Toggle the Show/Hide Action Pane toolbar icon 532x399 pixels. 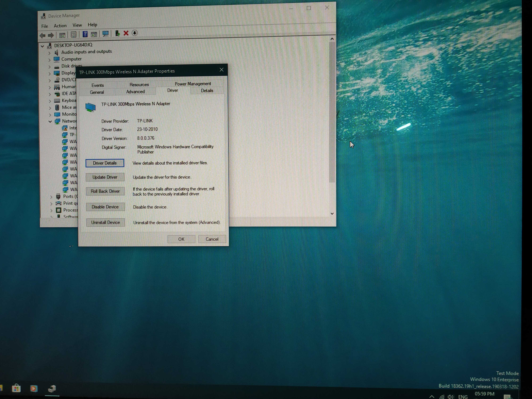[94, 34]
